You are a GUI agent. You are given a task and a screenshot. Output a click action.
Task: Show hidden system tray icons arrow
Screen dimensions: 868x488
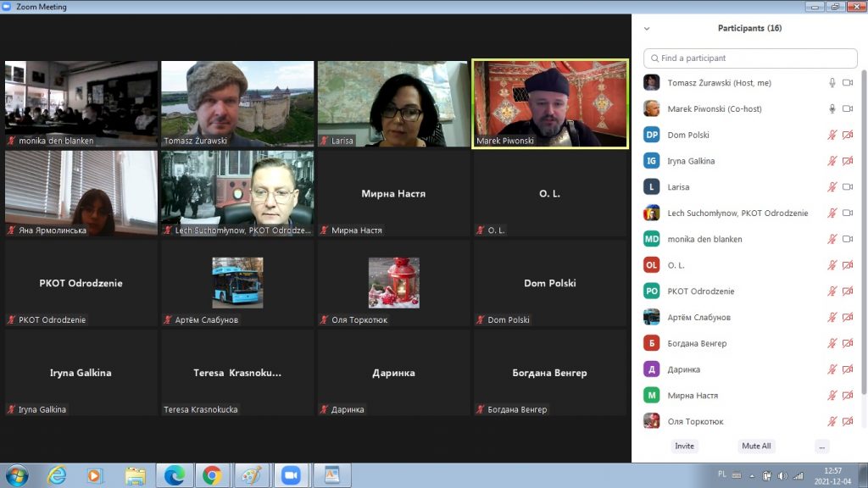tap(751, 475)
